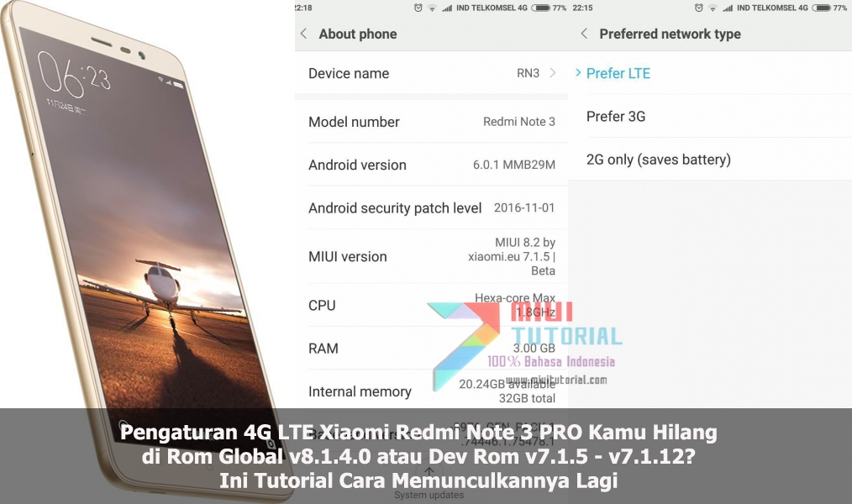Tap signal bars in network type status bar
This screenshot has width=852, height=504.
pyautogui.click(x=728, y=8)
